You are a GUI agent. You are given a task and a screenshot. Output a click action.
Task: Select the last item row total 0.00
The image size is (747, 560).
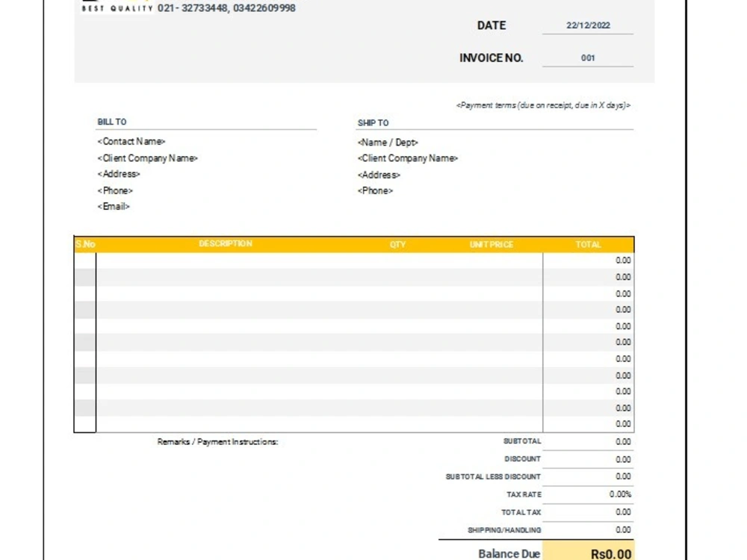(623, 424)
